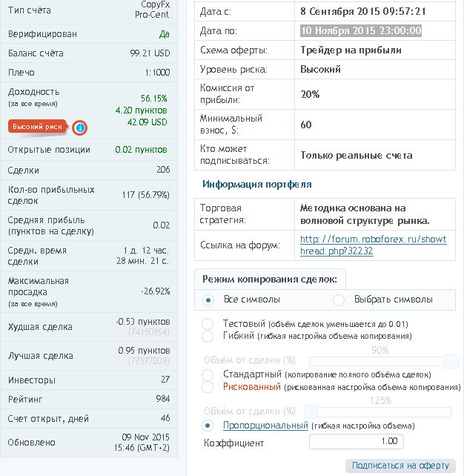Screen dimensions: 464x476
Task: Click the red Высокий риск badge
Action: tap(37, 127)
